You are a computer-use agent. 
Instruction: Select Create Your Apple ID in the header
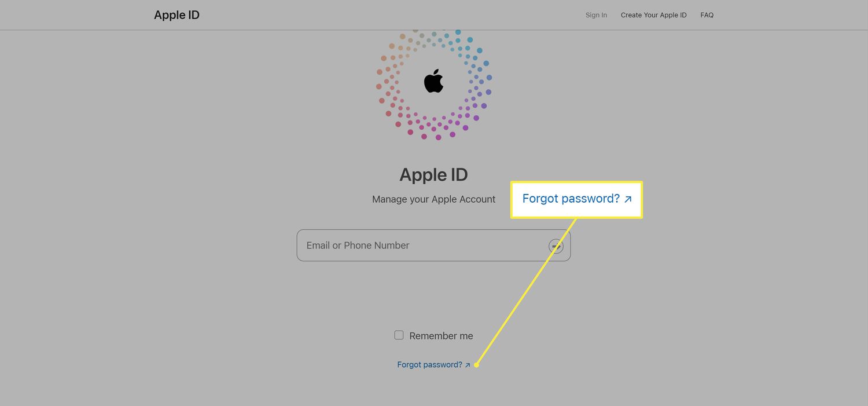click(x=653, y=15)
